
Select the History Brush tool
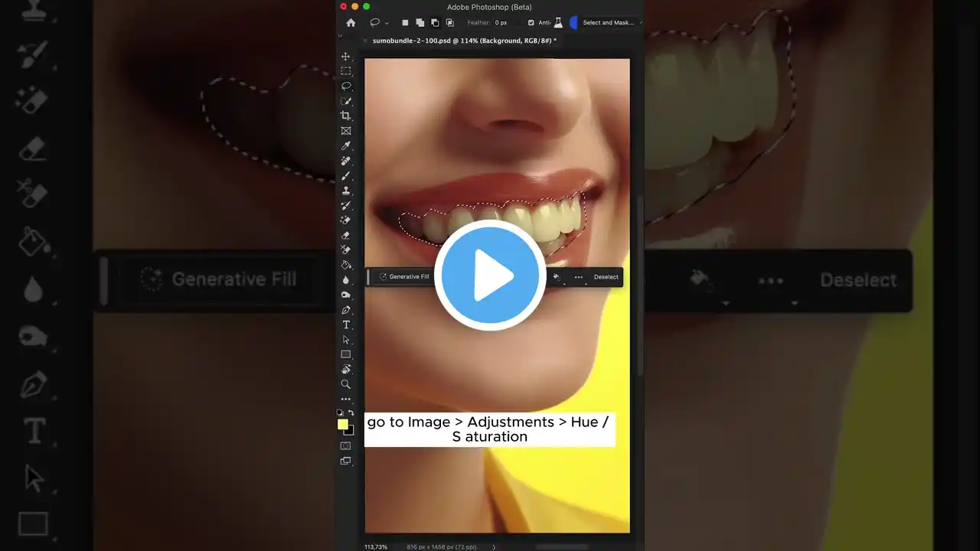(x=346, y=205)
